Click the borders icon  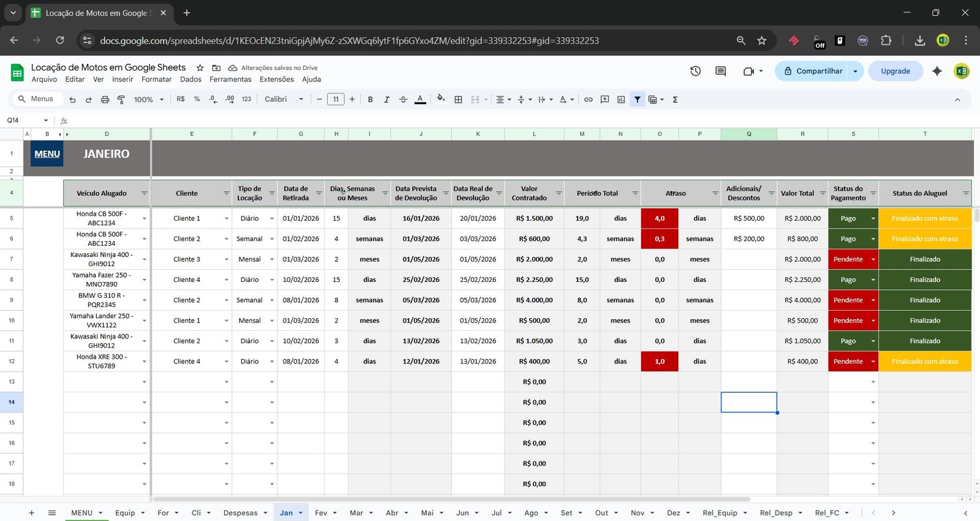click(458, 99)
